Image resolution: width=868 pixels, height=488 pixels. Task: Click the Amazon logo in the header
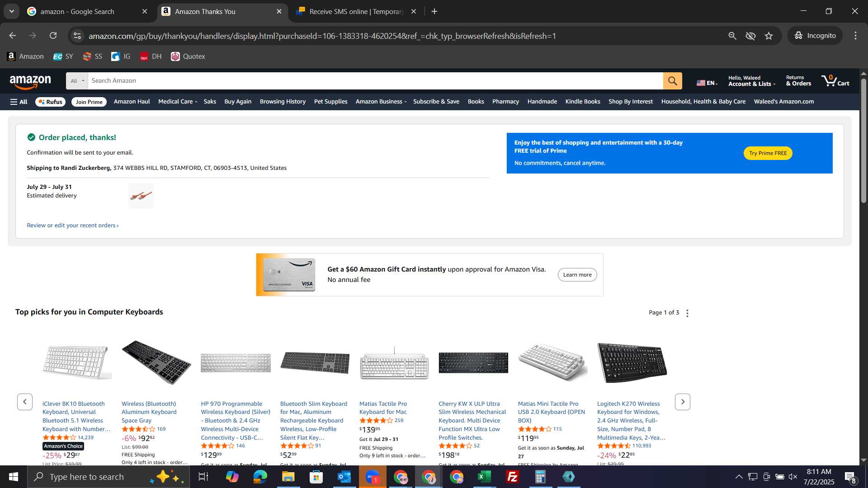[30, 82]
